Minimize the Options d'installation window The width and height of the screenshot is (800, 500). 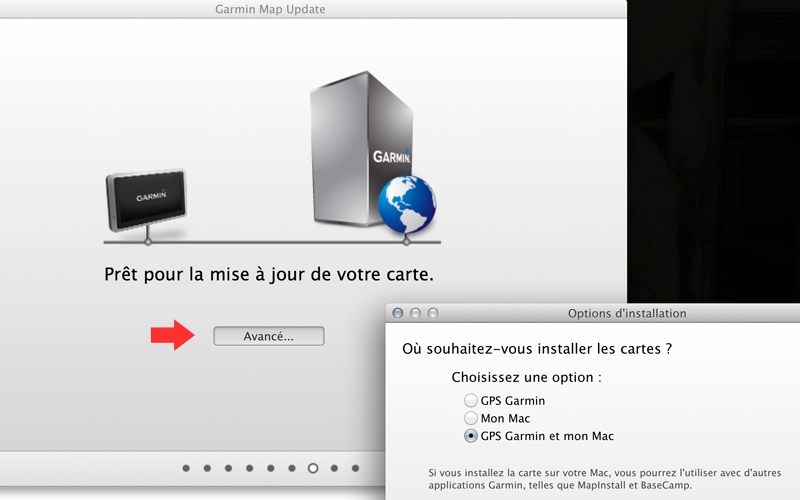point(415,313)
